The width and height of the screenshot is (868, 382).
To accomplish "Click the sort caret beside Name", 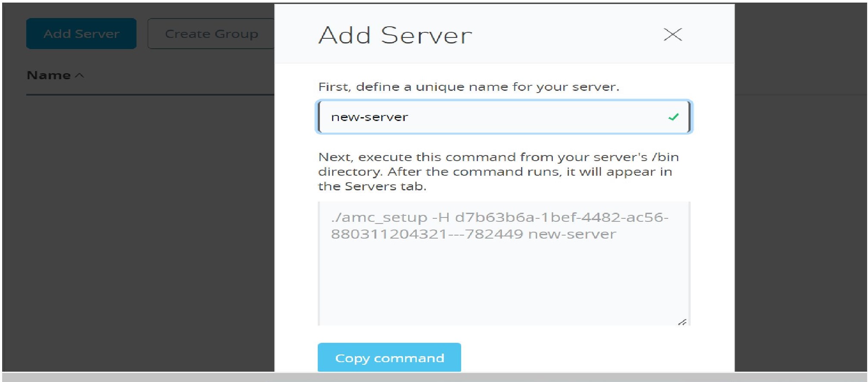I will tap(80, 75).
